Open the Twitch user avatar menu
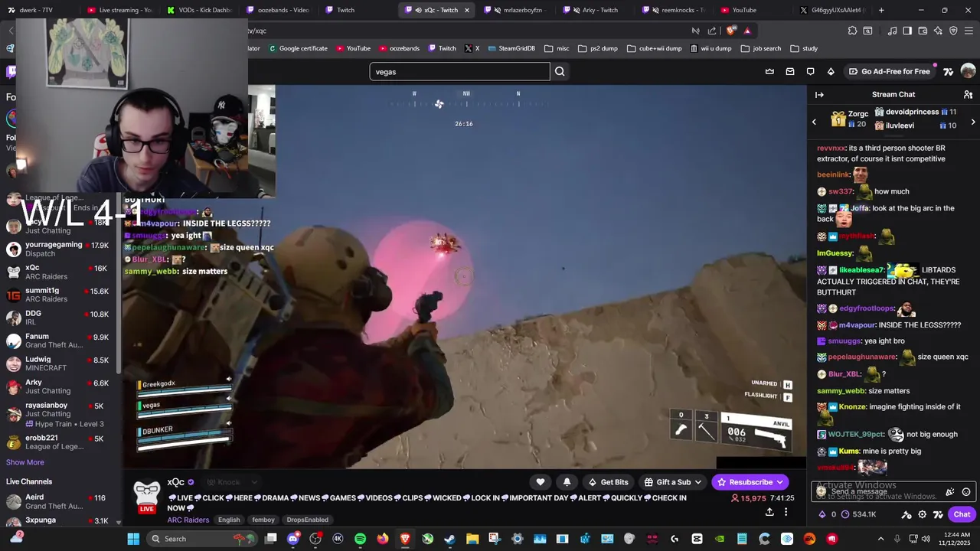This screenshot has height=551, width=980. click(968, 71)
